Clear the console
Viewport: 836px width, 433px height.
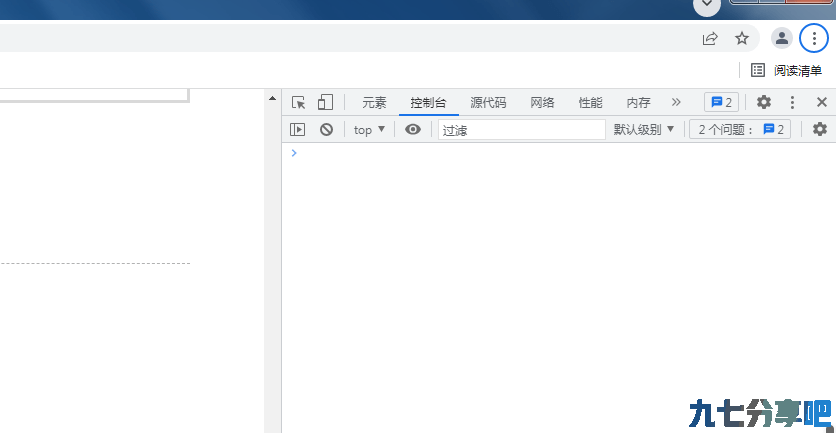[326, 129]
